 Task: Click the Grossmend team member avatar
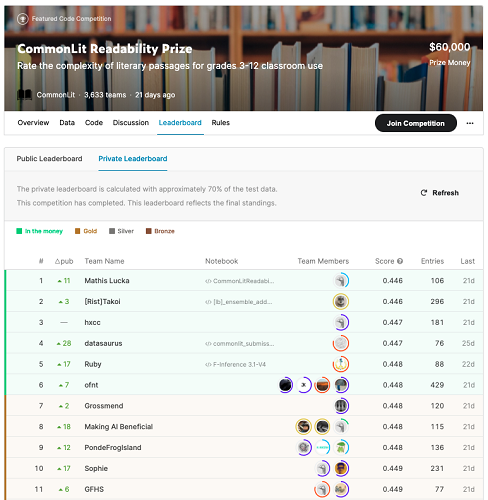coord(341,406)
